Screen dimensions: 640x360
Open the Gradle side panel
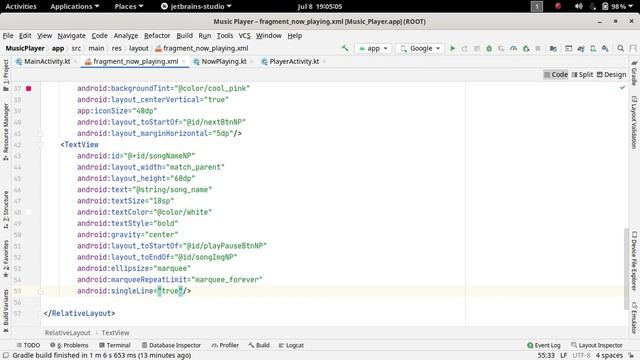[634, 73]
